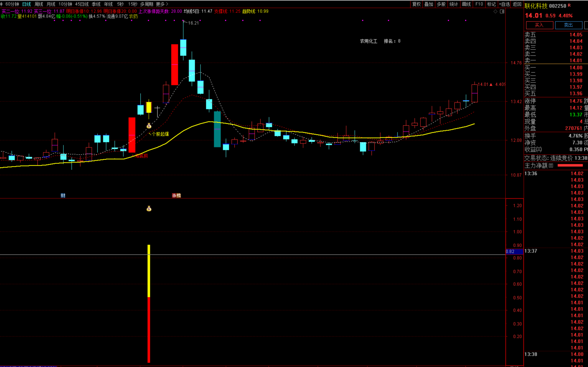Click the 16.21 peak price marker
The width and height of the screenshot is (588, 367).
[x=193, y=23]
